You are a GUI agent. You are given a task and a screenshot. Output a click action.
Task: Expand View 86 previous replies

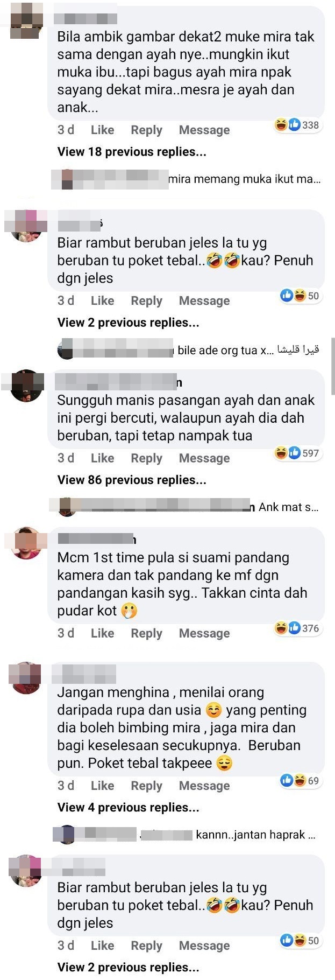click(132, 480)
